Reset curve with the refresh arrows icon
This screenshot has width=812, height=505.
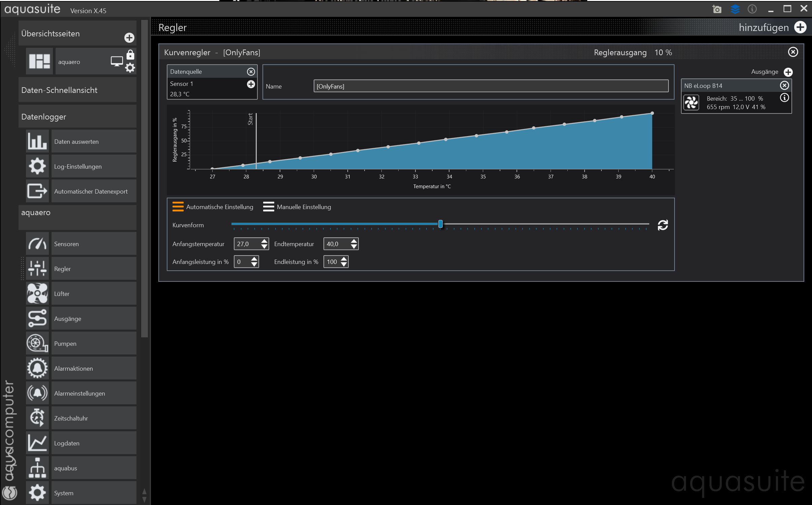point(662,225)
